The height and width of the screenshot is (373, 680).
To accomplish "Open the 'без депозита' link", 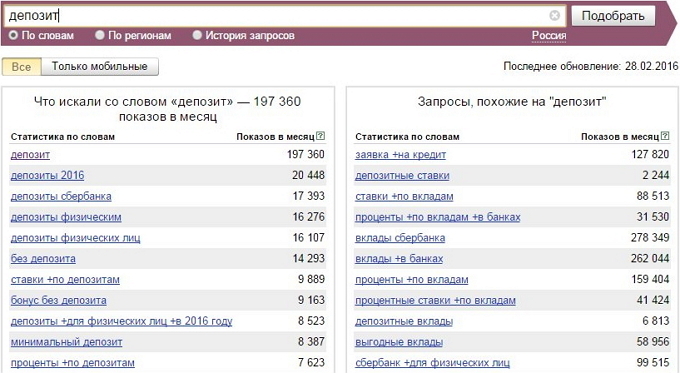I will click(x=43, y=259).
